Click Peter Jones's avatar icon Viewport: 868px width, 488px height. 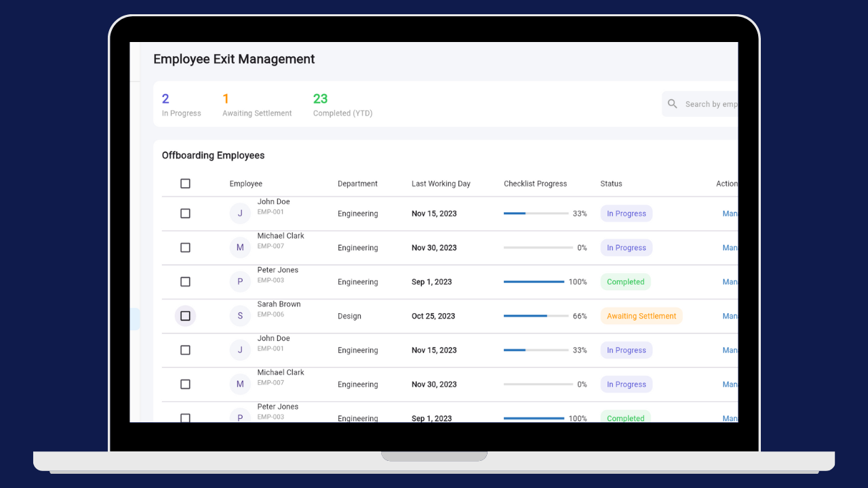click(240, 281)
